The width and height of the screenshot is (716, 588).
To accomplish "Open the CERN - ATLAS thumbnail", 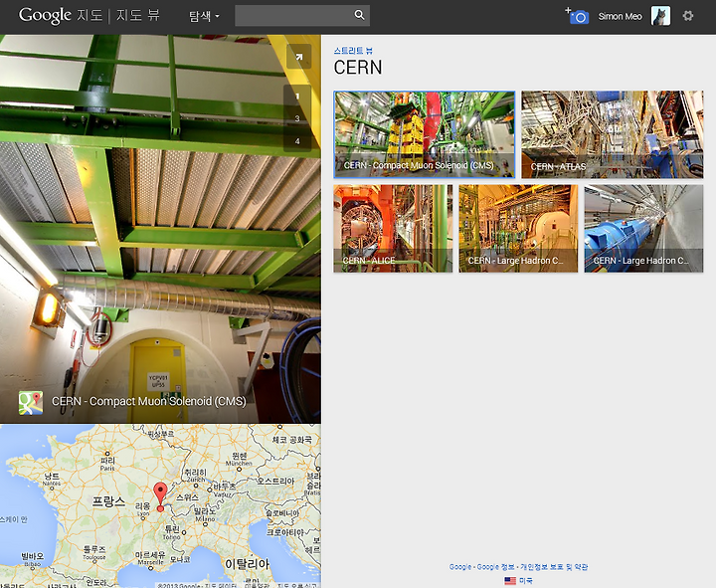I will click(612, 134).
